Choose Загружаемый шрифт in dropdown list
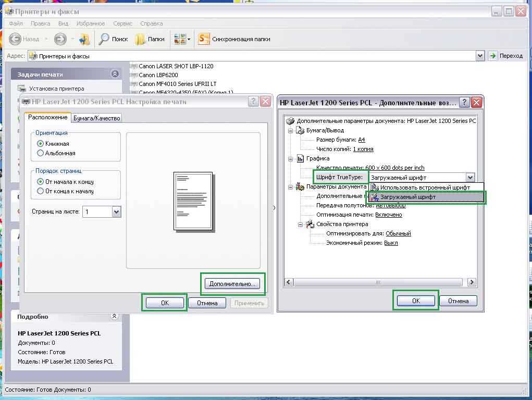 tap(426, 197)
